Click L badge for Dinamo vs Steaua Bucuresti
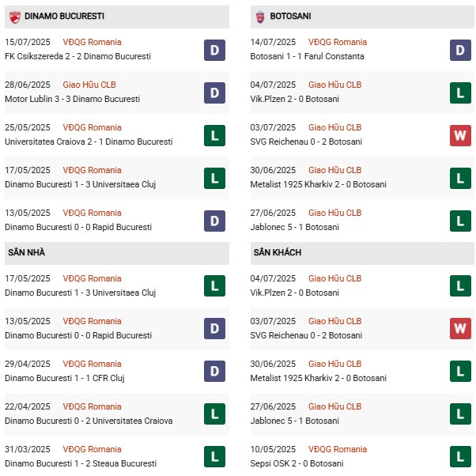Image resolution: width=476 pixels, height=476 pixels. point(214,456)
